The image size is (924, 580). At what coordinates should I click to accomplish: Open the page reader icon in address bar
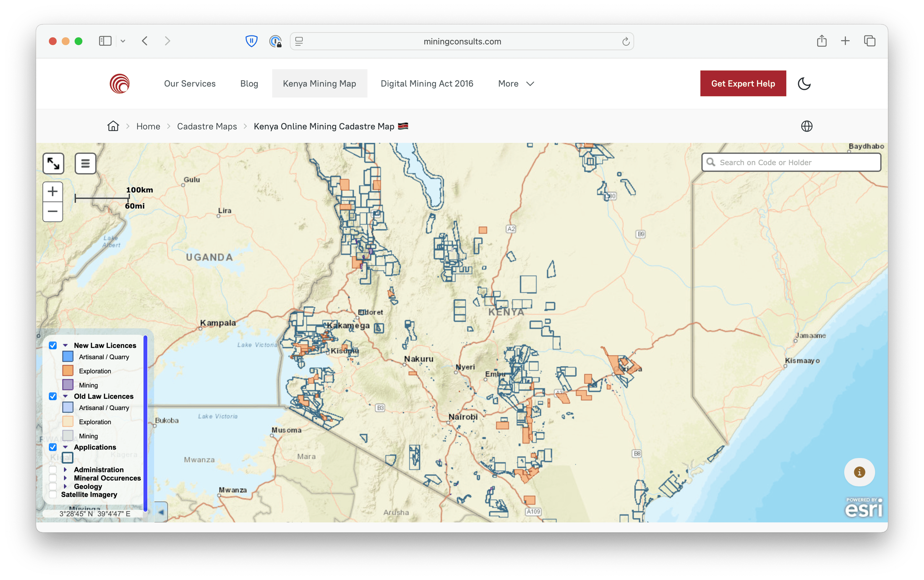tap(299, 41)
